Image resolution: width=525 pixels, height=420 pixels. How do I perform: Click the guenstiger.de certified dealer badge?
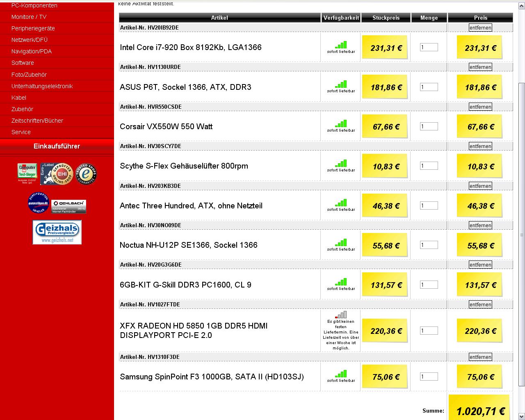coord(38,203)
